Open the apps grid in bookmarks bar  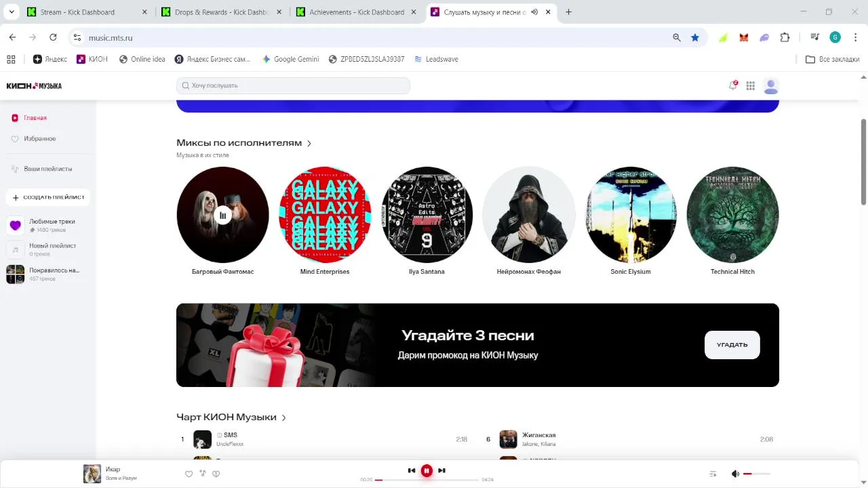(x=11, y=60)
